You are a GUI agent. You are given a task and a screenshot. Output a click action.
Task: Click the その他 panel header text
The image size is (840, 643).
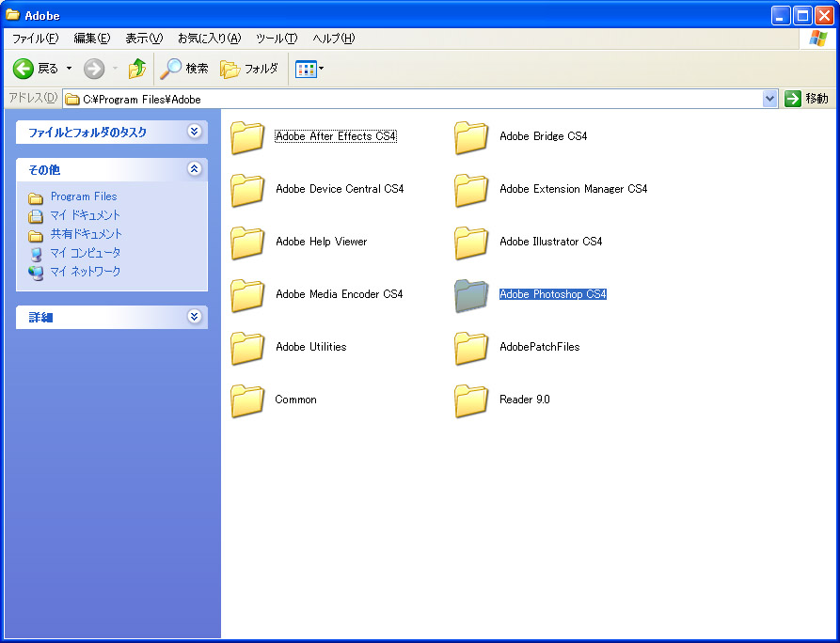coord(44,170)
